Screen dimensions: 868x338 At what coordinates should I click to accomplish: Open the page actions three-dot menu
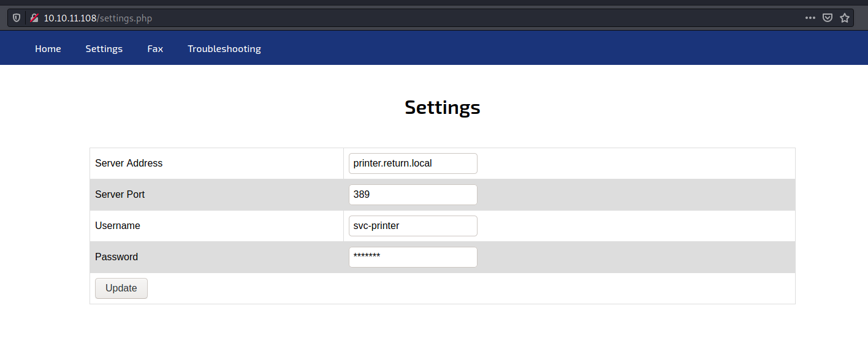click(x=810, y=18)
